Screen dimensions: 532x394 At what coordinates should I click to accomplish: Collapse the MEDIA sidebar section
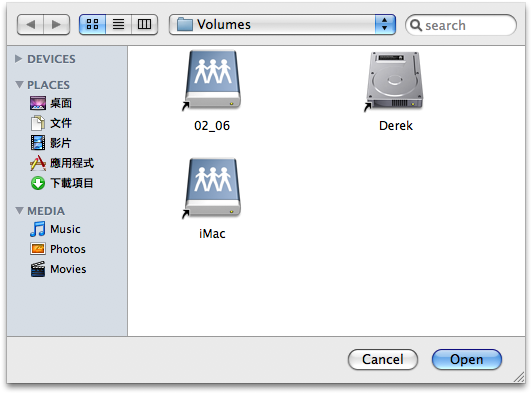[19, 210]
